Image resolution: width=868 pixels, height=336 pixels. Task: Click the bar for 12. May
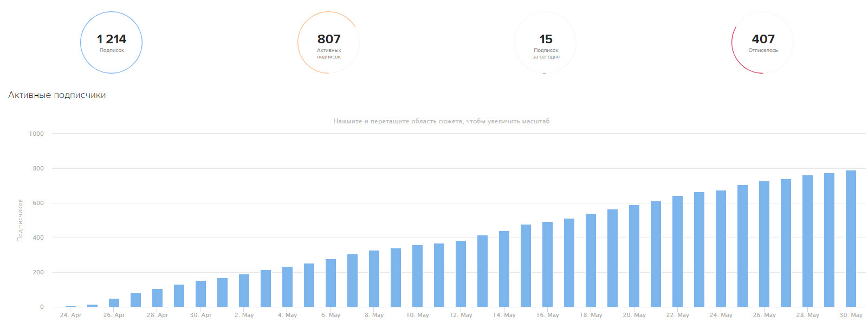pos(461,274)
